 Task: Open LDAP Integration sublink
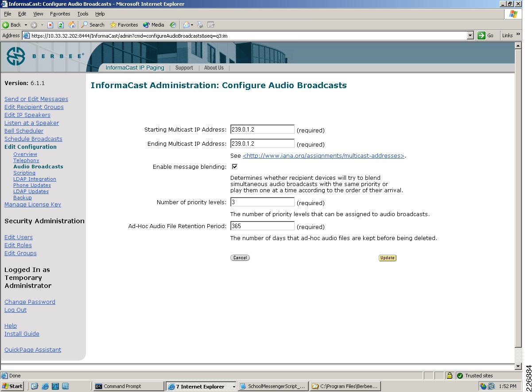[35, 179]
